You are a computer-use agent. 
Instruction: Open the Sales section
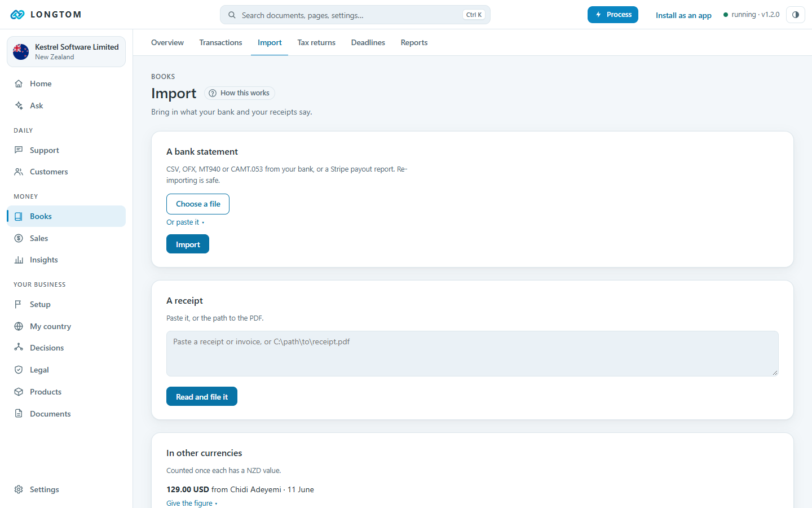point(66,238)
